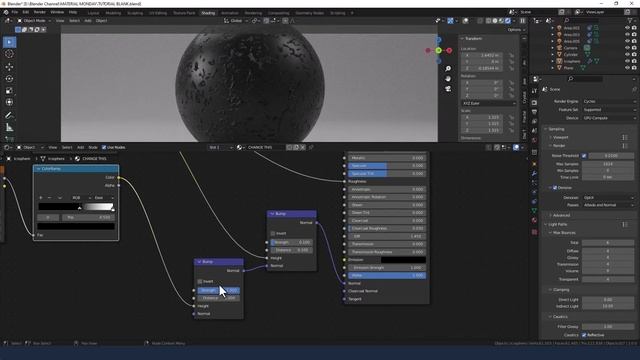Expand the Advanced sampling section
Viewport: 640px width, 360px height.
point(561,215)
